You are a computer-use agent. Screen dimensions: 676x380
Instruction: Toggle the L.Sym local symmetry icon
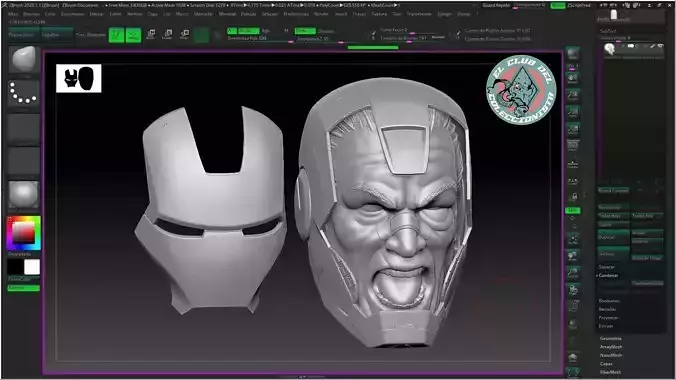click(x=573, y=181)
